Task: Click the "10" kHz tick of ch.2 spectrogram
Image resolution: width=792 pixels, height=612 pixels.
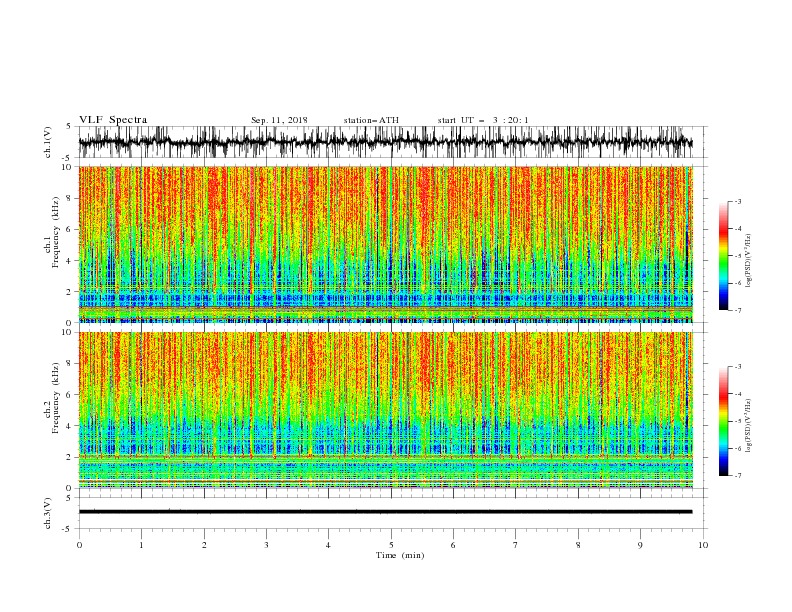Action: [x=69, y=332]
